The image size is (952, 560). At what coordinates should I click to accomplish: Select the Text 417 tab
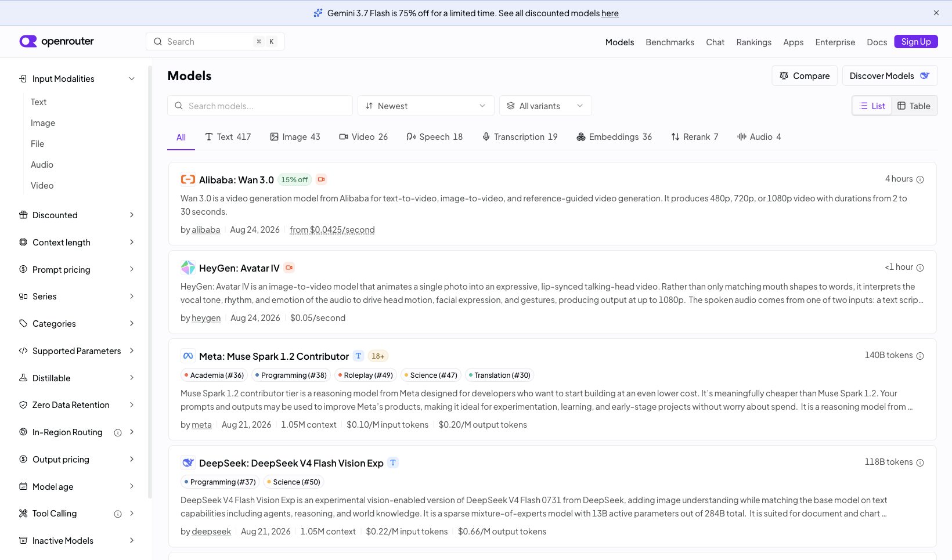pos(228,137)
